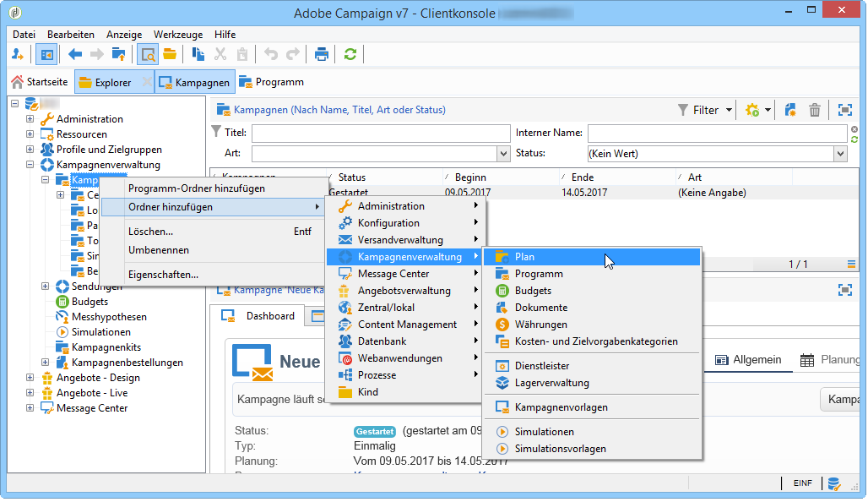Select Kampagnenkits in the tree
The width and height of the screenshot is (868, 502).
106,347
